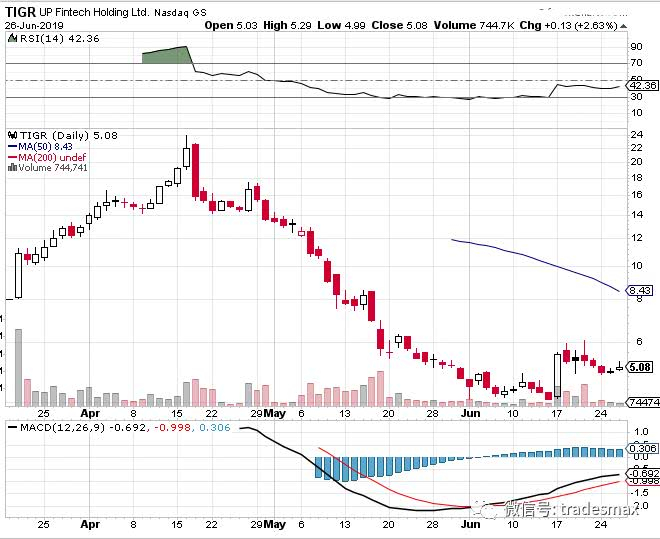This screenshot has height=539, width=660.
Task: Click the Chg +0.13 (+2.63%) value
Action: 568,25
